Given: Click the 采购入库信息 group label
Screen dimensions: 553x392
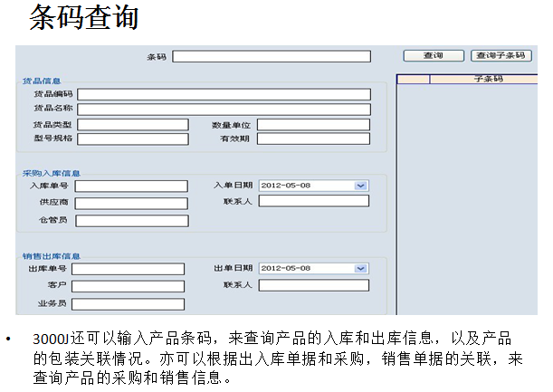Looking at the screenshot, I should pos(52,174).
